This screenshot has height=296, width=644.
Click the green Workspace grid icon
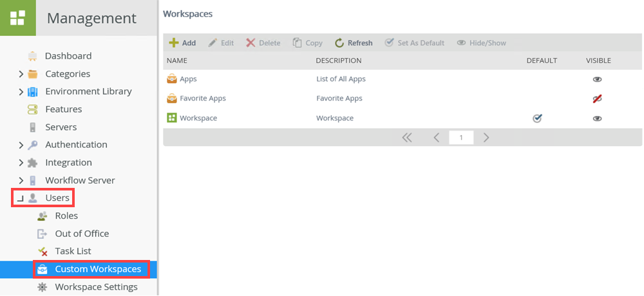[x=172, y=118]
